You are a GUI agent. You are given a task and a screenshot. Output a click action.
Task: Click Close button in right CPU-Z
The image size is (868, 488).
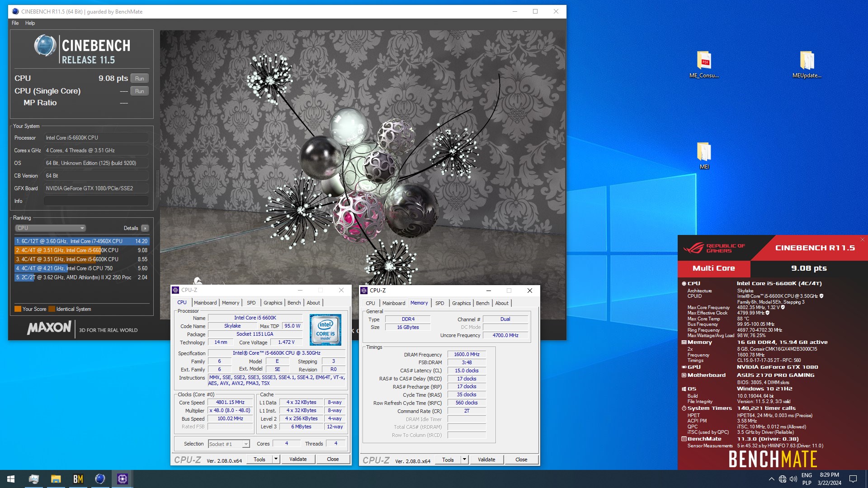pyautogui.click(x=521, y=460)
